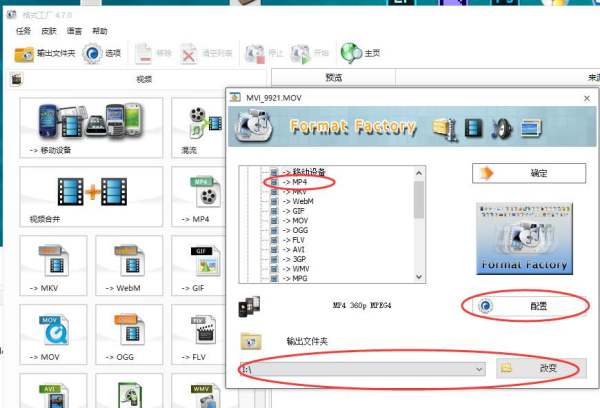The image size is (600, 408).
Task: Choose the -> MKV conversion tile
Action: coord(53,265)
